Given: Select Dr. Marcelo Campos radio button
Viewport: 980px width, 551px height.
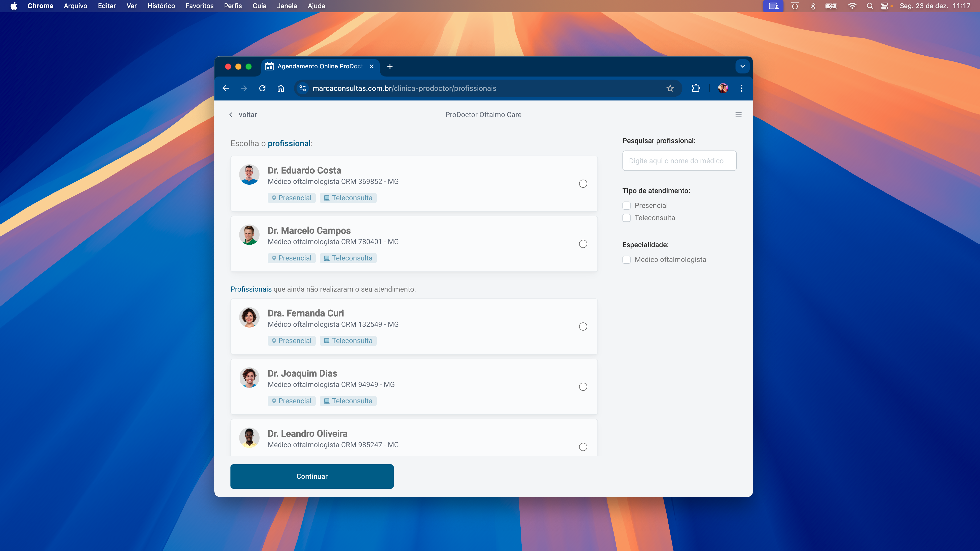Looking at the screenshot, I should tap(583, 244).
